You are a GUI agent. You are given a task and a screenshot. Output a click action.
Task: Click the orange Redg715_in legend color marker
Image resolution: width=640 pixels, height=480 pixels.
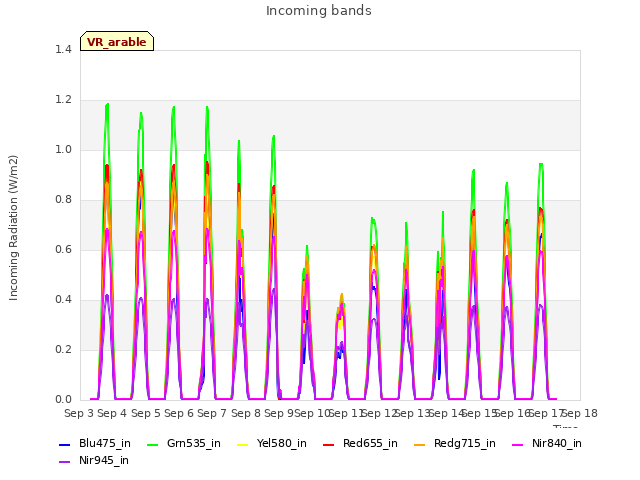[x=419, y=444]
